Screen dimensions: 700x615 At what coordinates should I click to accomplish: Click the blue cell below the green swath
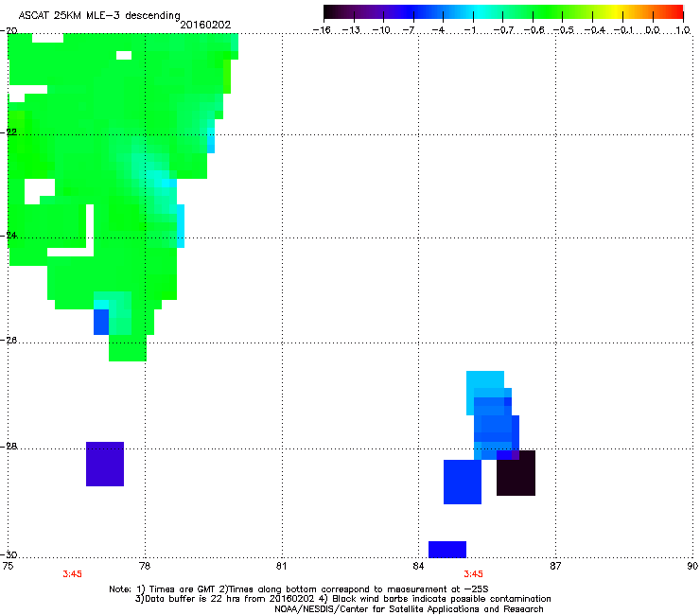tap(101, 322)
